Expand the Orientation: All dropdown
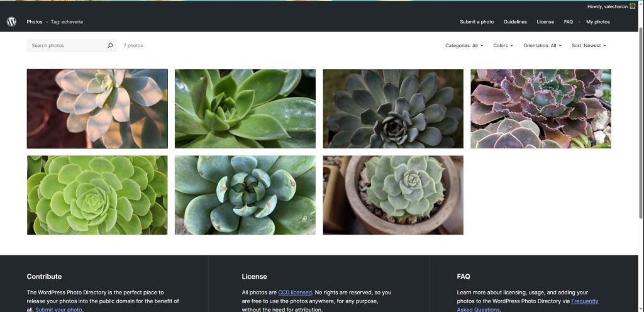Viewport: 644px width, 312px height. tap(542, 46)
